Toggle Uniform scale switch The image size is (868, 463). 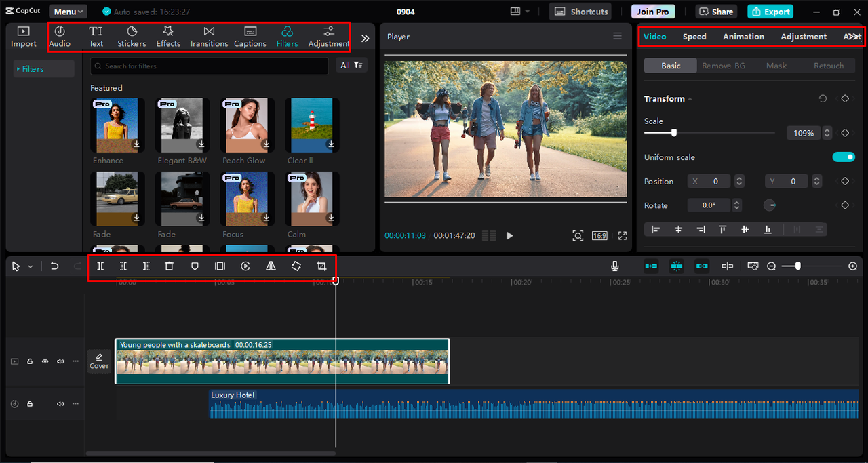pos(844,157)
